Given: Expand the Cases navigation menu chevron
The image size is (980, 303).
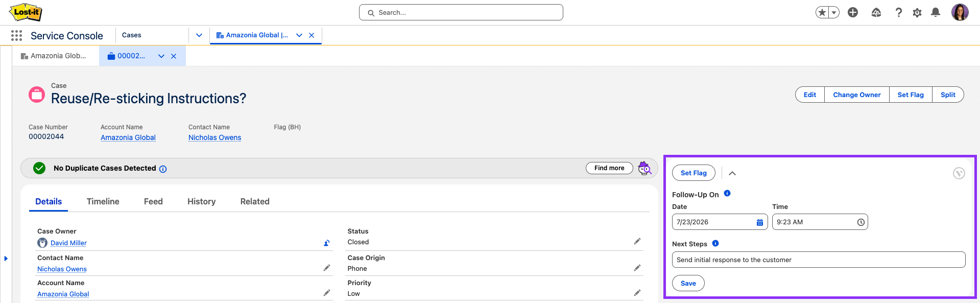Looking at the screenshot, I should (x=199, y=35).
